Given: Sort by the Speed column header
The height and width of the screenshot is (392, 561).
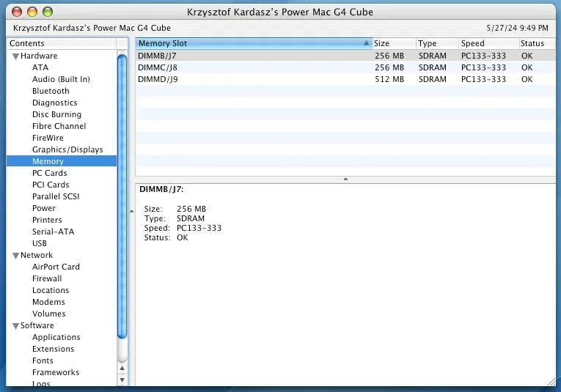Looking at the screenshot, I should tap(488, 43).
